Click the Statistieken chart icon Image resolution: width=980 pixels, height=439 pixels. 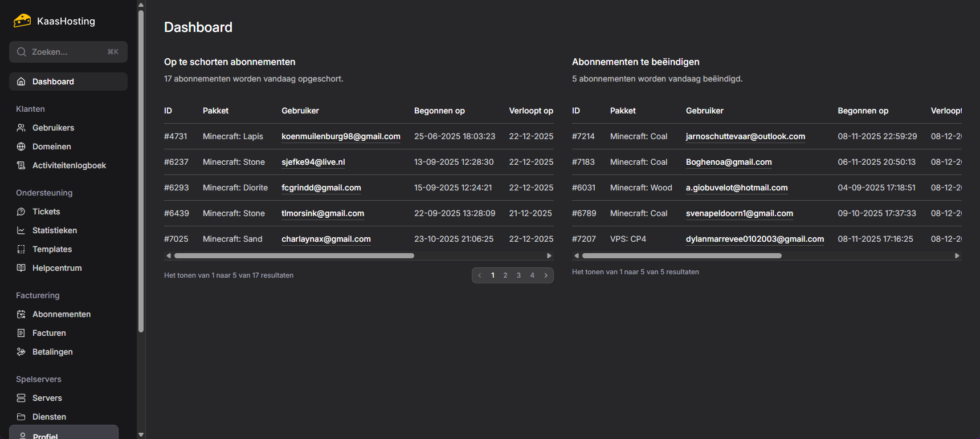click(21, 230)
